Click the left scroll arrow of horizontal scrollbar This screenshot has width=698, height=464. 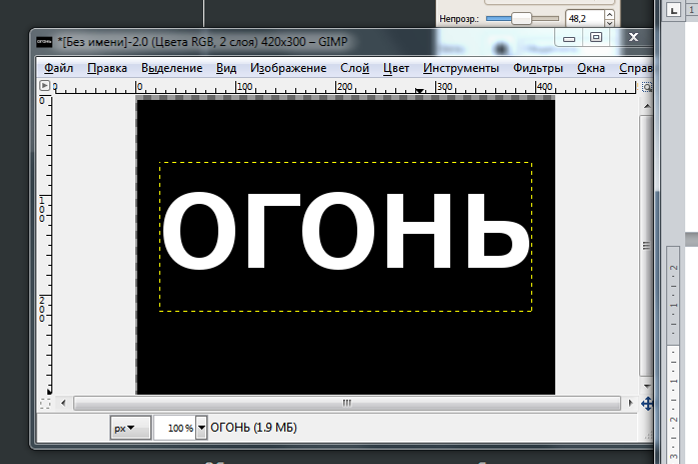point(63,403)
